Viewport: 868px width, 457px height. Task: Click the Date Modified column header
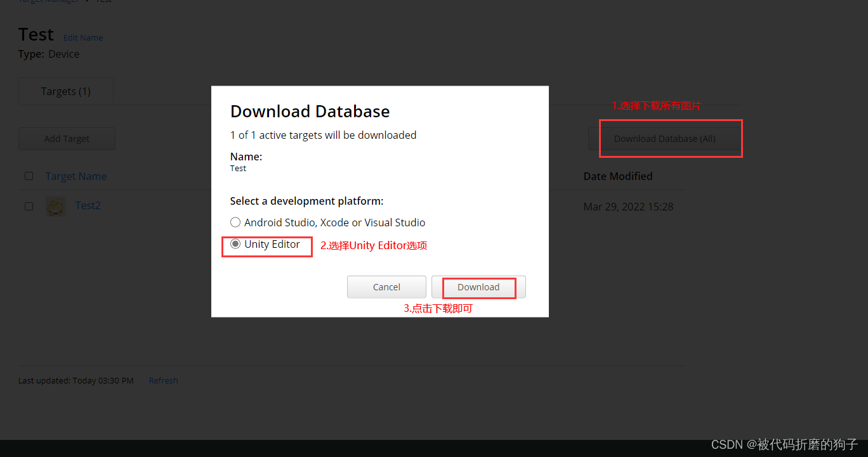click(618, 176)
